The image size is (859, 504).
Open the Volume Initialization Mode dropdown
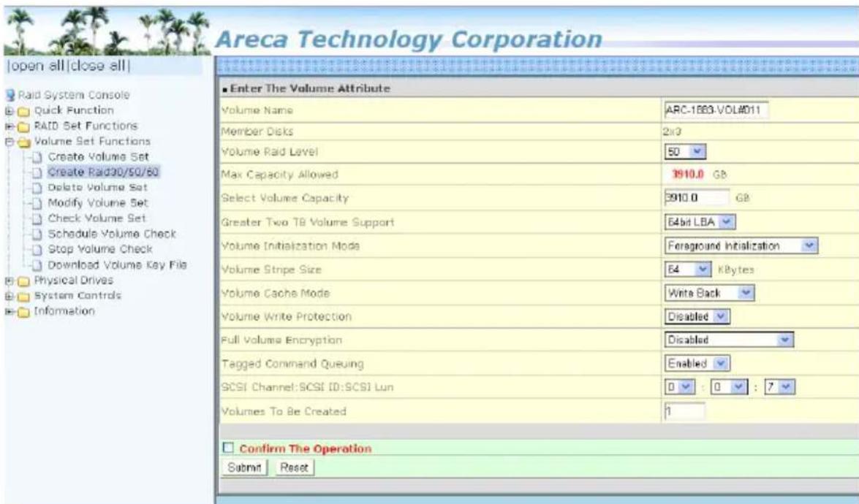click(741, 245)
